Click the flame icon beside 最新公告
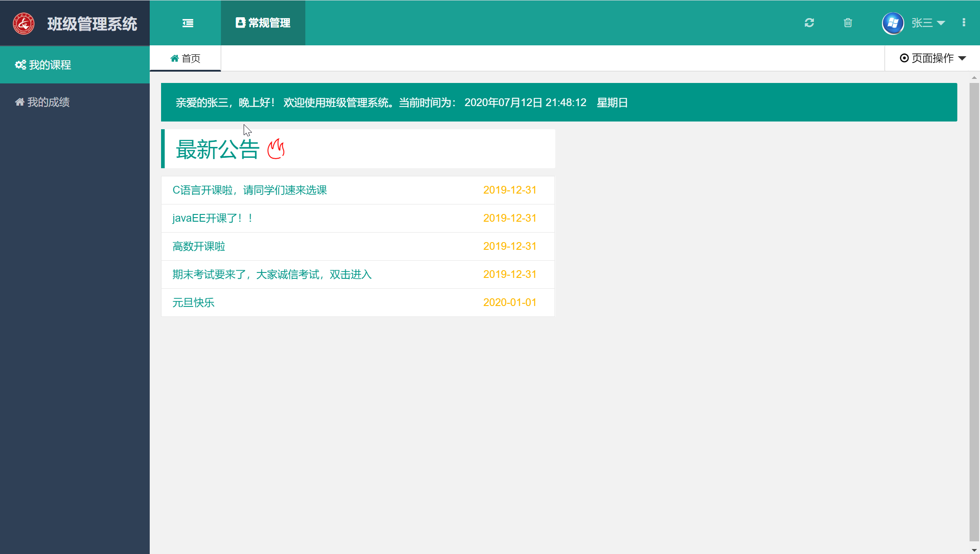 point(276,149)
